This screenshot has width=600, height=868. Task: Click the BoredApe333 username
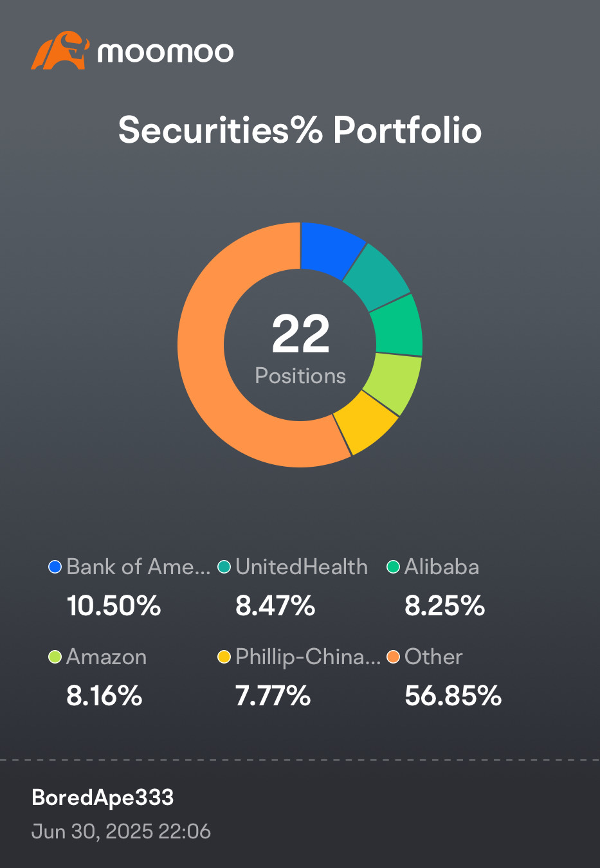(103, 797)
